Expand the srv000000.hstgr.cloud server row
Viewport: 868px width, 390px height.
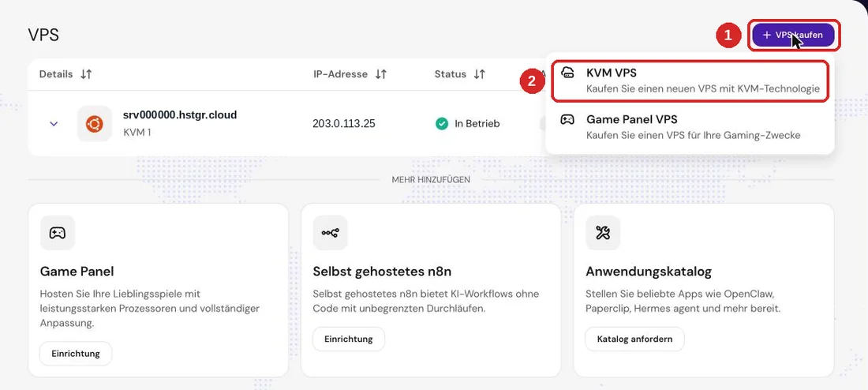click(54, 123)
